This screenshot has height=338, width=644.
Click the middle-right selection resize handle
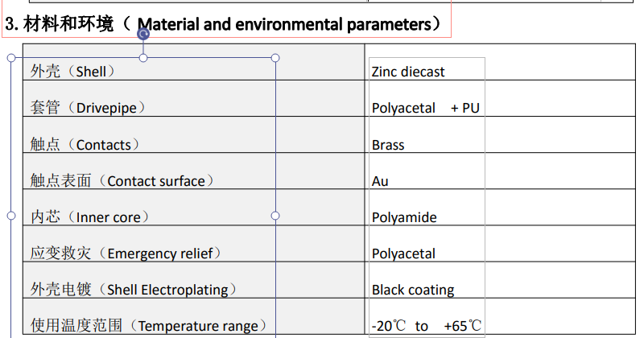point(275,216)
